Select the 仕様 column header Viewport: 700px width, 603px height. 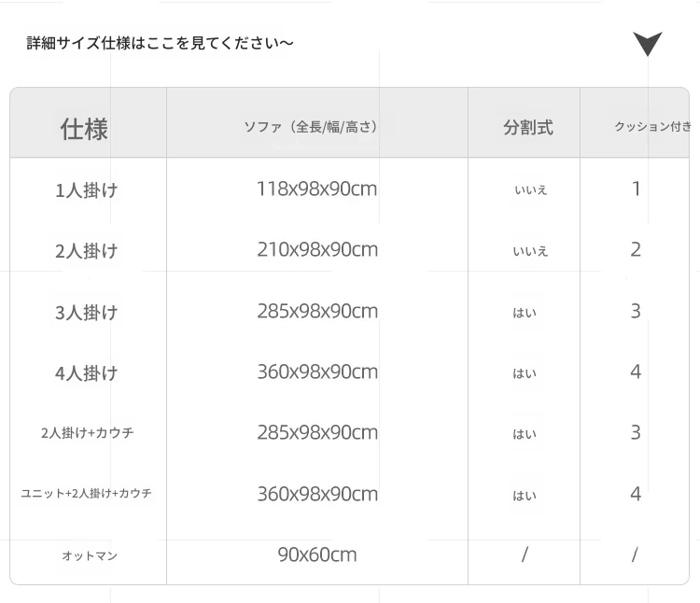[84, 129]
